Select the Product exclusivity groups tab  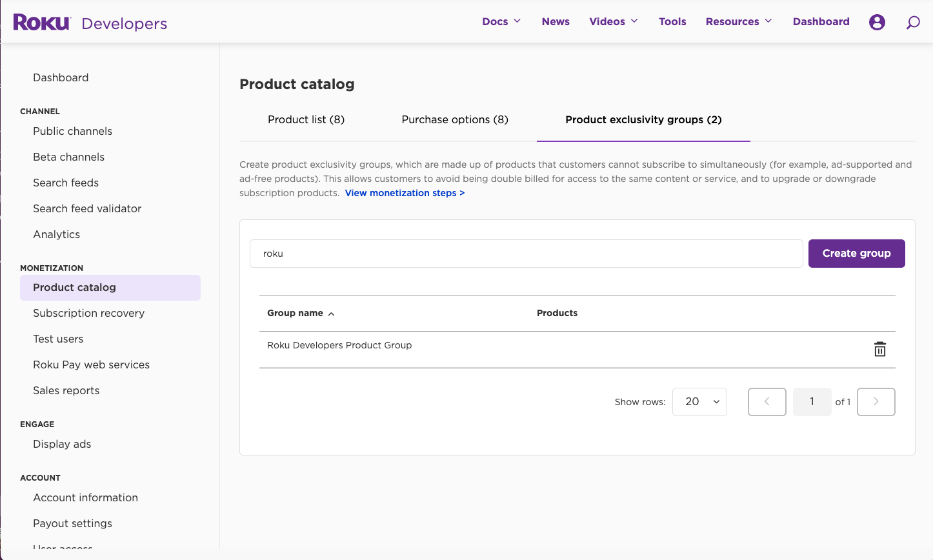coord(643,119)
